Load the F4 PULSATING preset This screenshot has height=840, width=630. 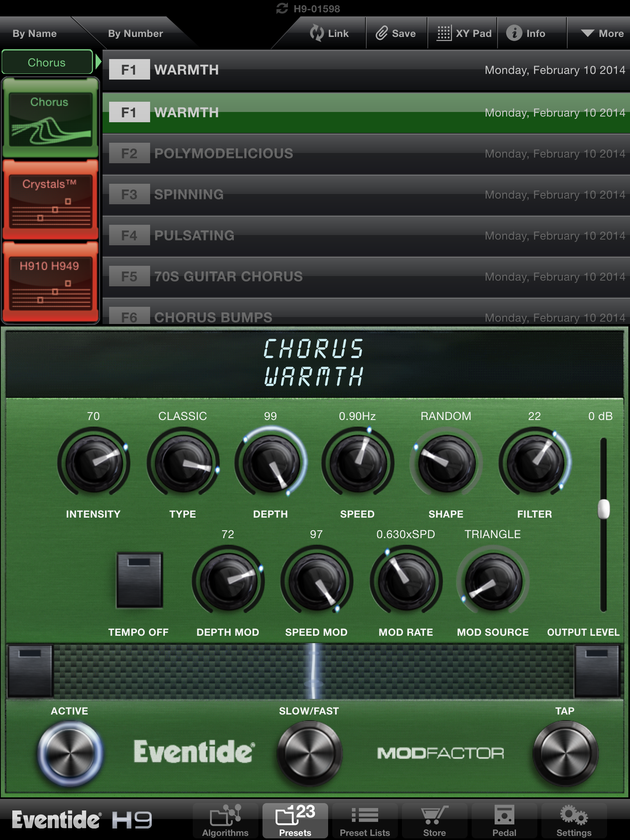(x=366, y=236)
